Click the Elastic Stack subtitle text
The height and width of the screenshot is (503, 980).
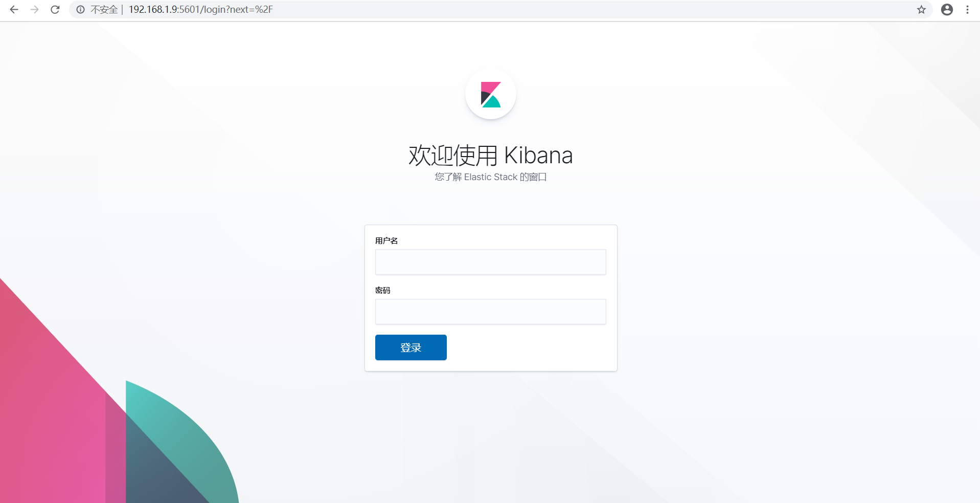pos(490,177)
